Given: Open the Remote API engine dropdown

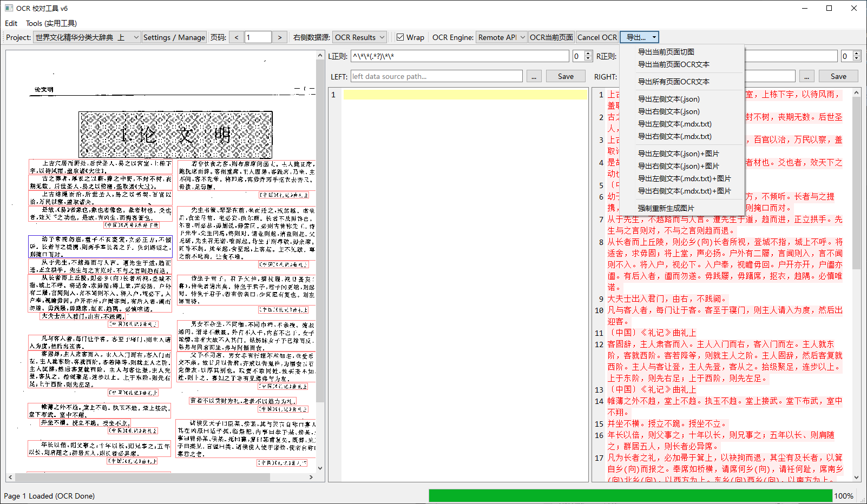Looking at the screenshot, I should (501, 37).
